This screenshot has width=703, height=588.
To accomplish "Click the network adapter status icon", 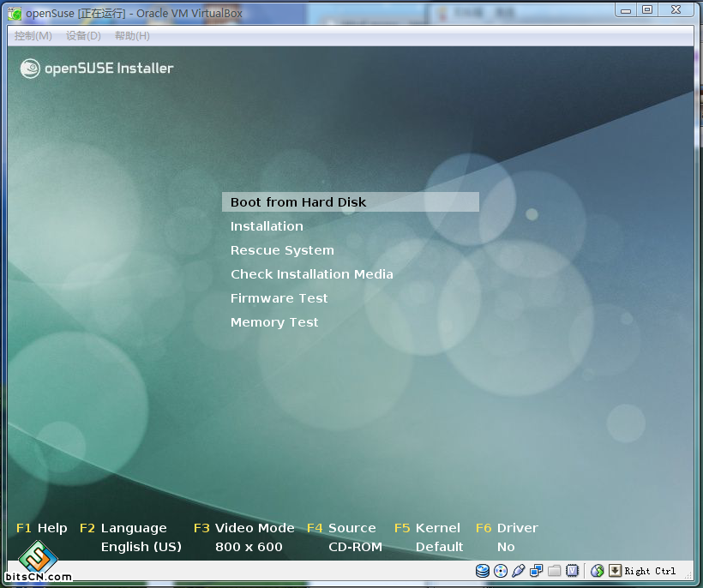I will (536, 571).
